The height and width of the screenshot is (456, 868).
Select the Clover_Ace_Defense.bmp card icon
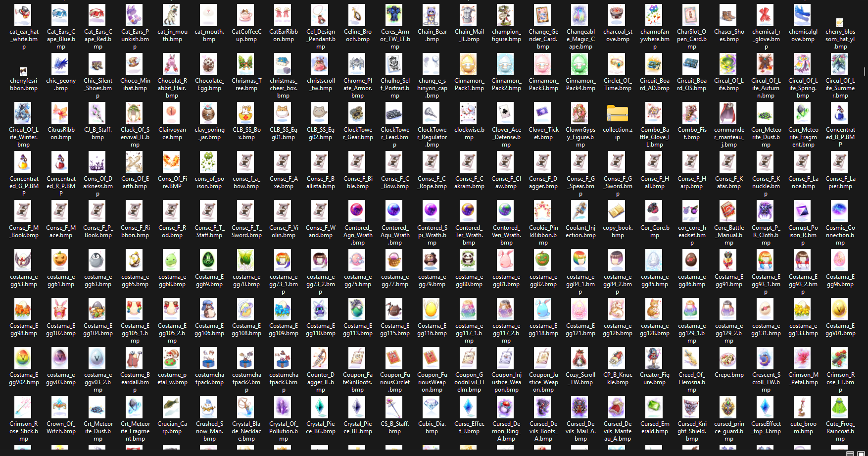pos(506,114)
